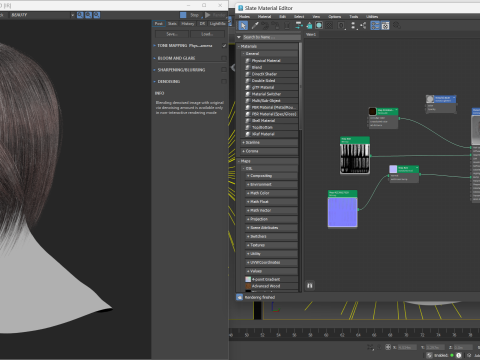This screenshot has height=360, width=480.
Task: Pick material from object eyedropper
Action: click(x=255, y=25)
